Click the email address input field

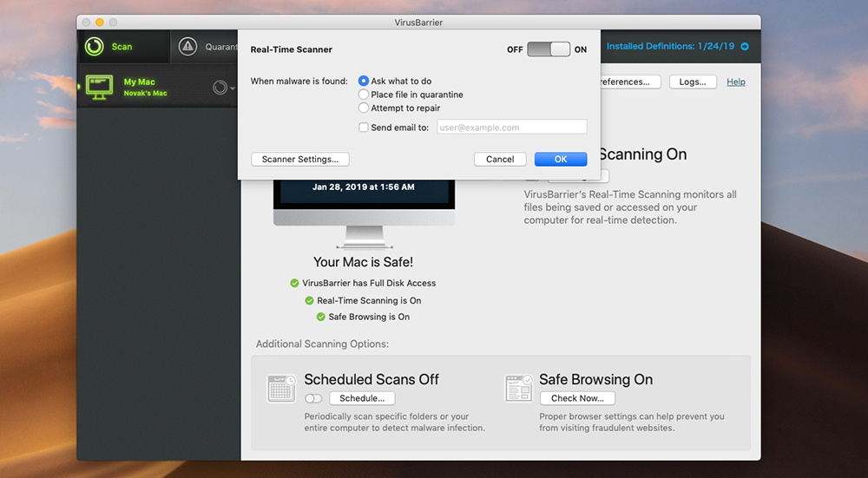(511, 128)
